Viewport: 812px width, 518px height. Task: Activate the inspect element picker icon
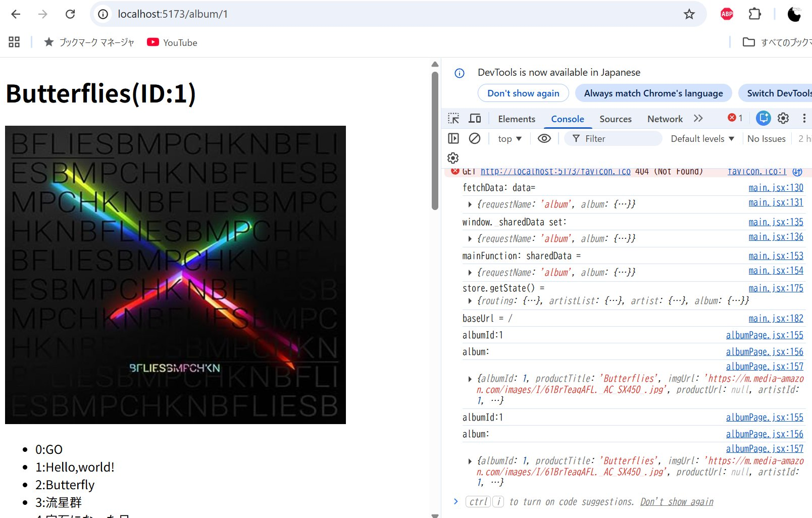pyautogui.click(x=453, y=119)
